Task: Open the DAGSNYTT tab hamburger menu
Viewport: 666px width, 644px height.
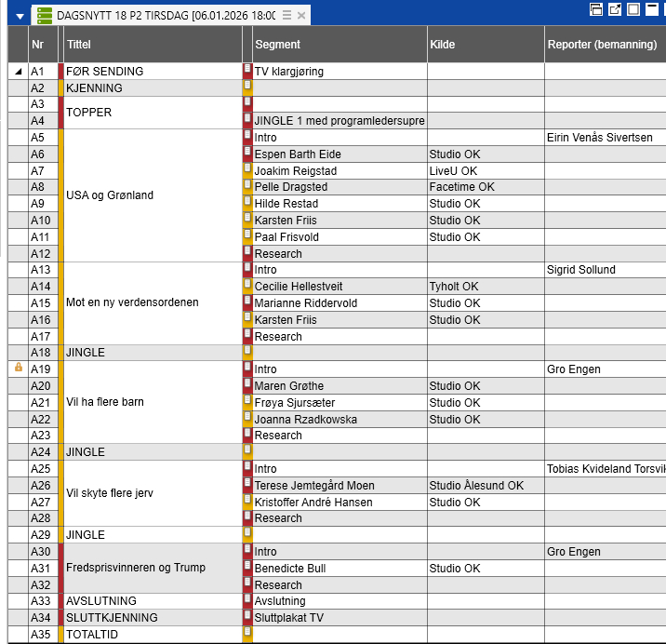Action: 286,15
